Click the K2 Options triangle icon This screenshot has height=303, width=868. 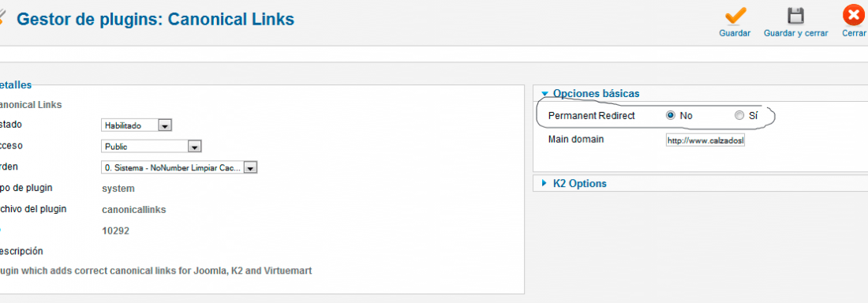coord(544,183)
